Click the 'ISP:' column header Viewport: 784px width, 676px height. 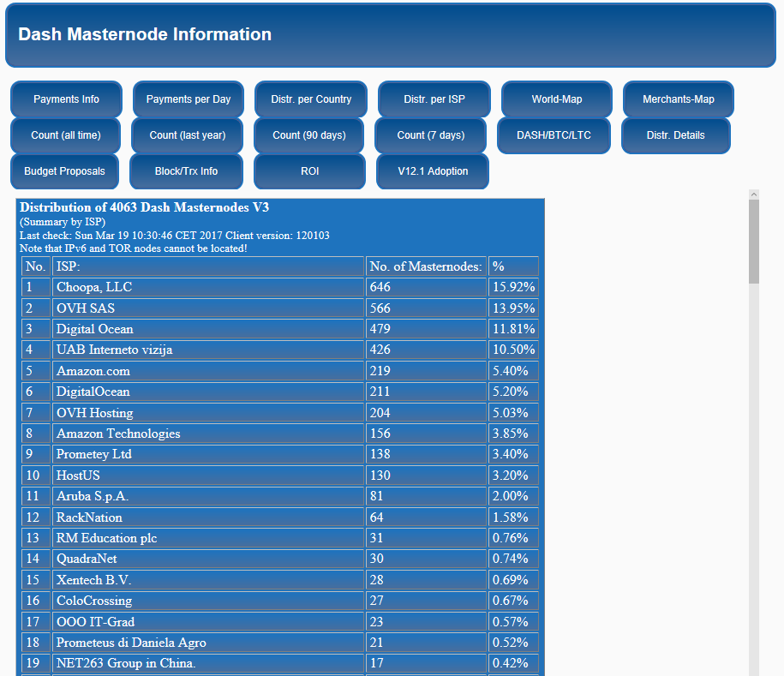(x=208, y=266)
